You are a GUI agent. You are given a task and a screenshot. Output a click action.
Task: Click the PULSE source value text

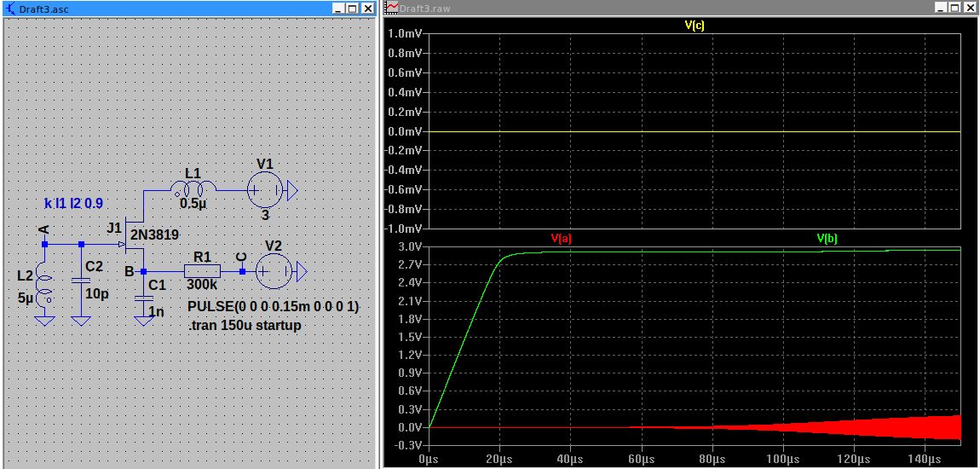(273, 307)
